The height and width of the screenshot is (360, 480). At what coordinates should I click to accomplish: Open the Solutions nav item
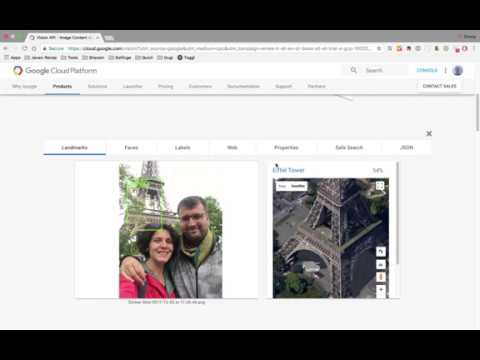click(97, 86)
